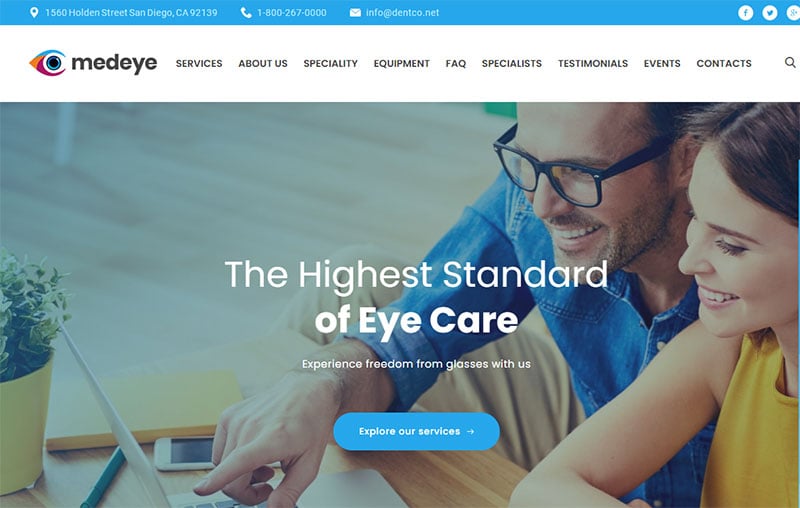
Task: Click the Explore our services button
Action: [x=416, y=431]
